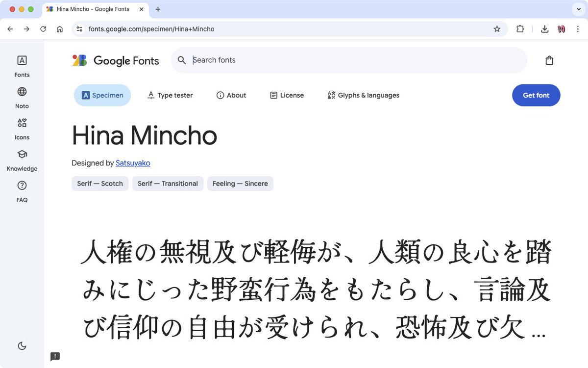Open the FAQ question mark icon

[x=22, y=185]
